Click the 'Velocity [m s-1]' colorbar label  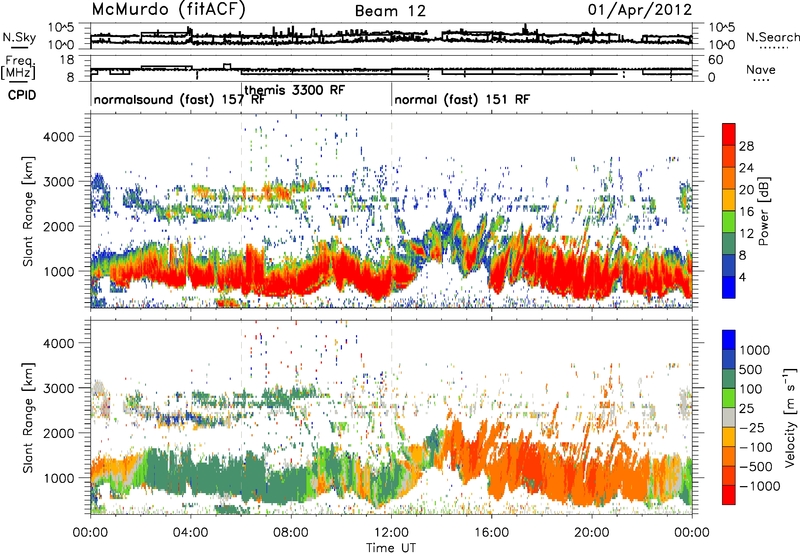click(790, 417)
